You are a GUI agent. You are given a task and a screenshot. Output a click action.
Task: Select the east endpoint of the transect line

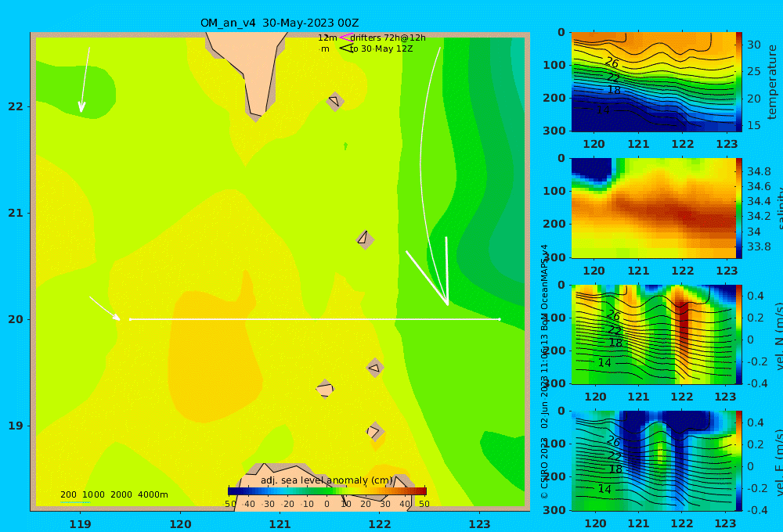point(499,319)
